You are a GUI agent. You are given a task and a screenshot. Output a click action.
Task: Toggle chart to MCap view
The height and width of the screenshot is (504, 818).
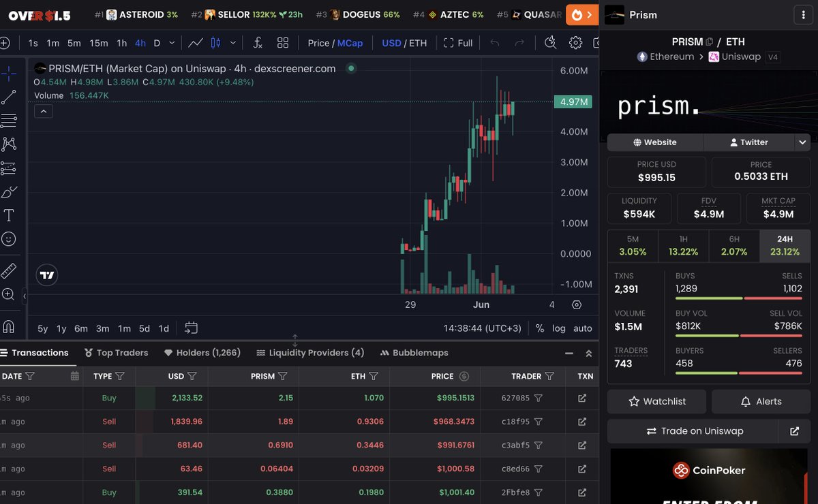350,43
